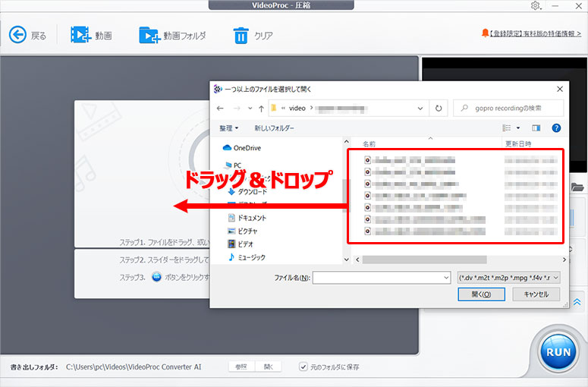Screen dimensions: 588x387
Task: Click the file list scroll right arrow
Action: point(564,260)
